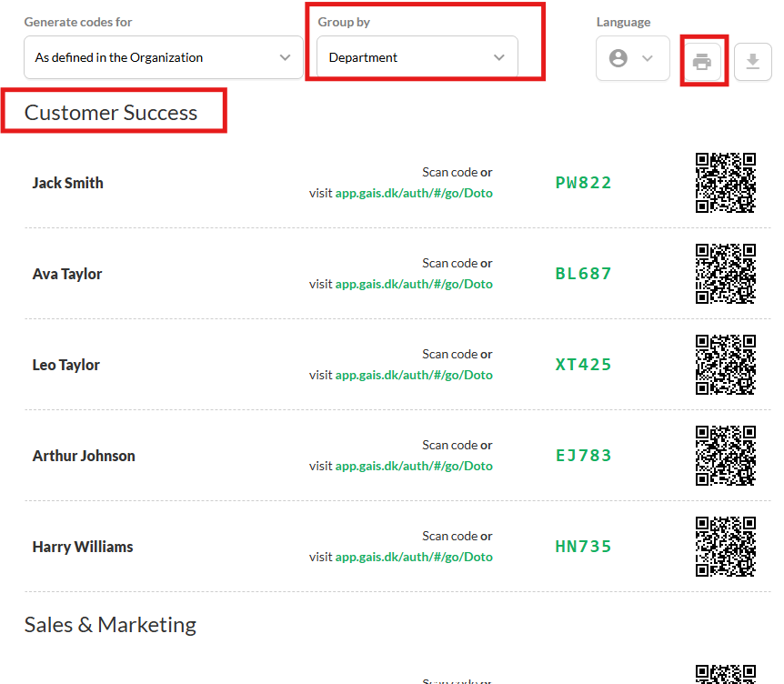This screenshot has height=684, width=784.
Task: Click the Sales & Marketing heading
Action: [110, 625]
